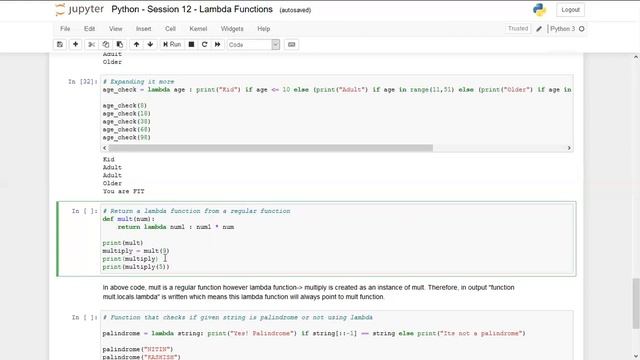Click the cell scrollbar's right arrow

coord(569,148)
